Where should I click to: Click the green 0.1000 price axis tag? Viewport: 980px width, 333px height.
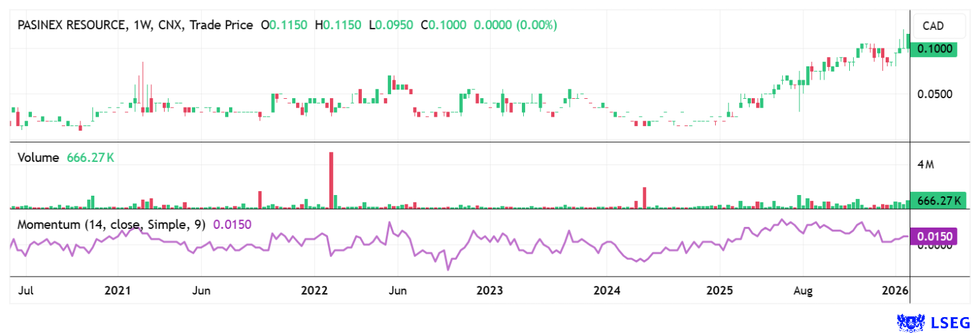pyautogui.click(x=934, y=48)
